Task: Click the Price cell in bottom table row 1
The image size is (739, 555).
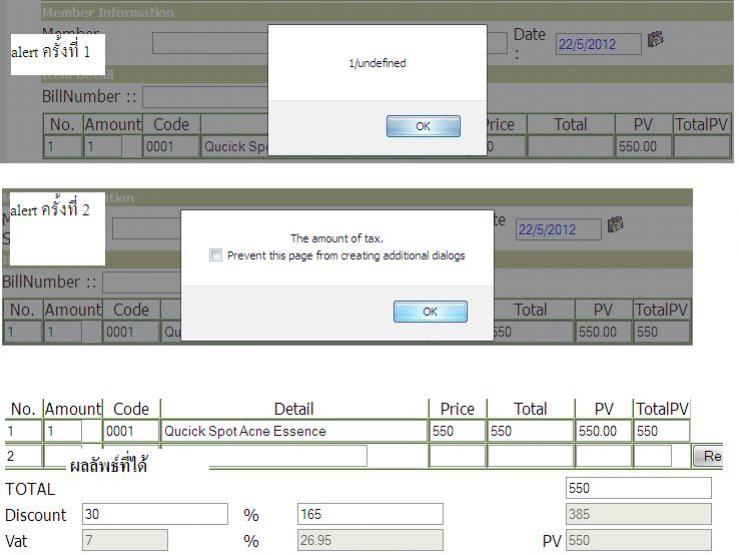Action: [x=457, y=431]
